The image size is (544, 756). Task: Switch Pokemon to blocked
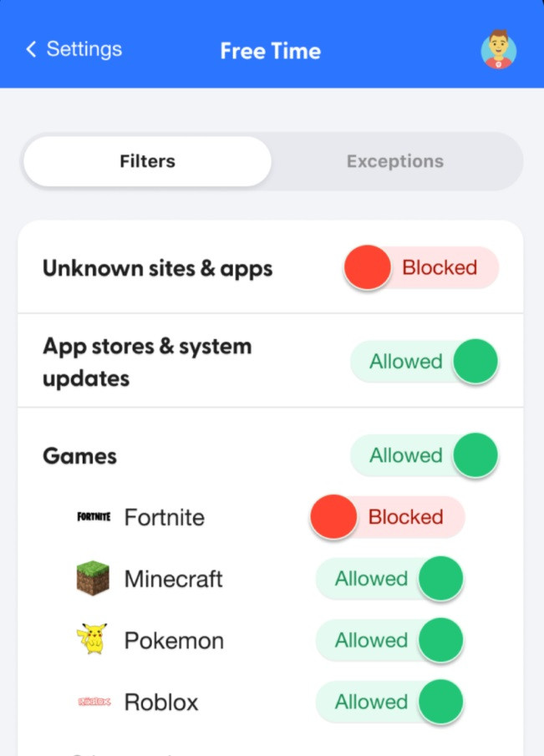click(389, 640)
